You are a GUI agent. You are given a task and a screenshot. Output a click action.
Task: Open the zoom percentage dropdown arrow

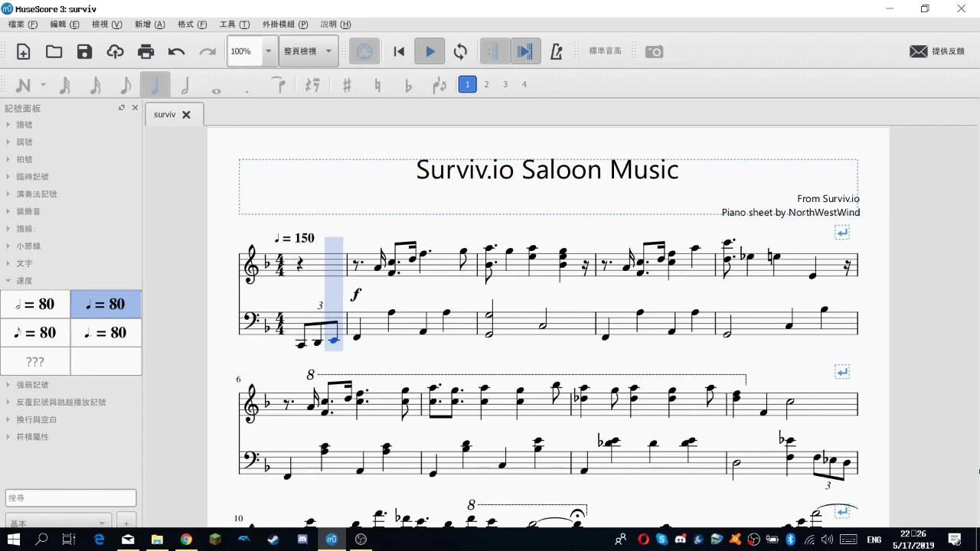(268, 51)
